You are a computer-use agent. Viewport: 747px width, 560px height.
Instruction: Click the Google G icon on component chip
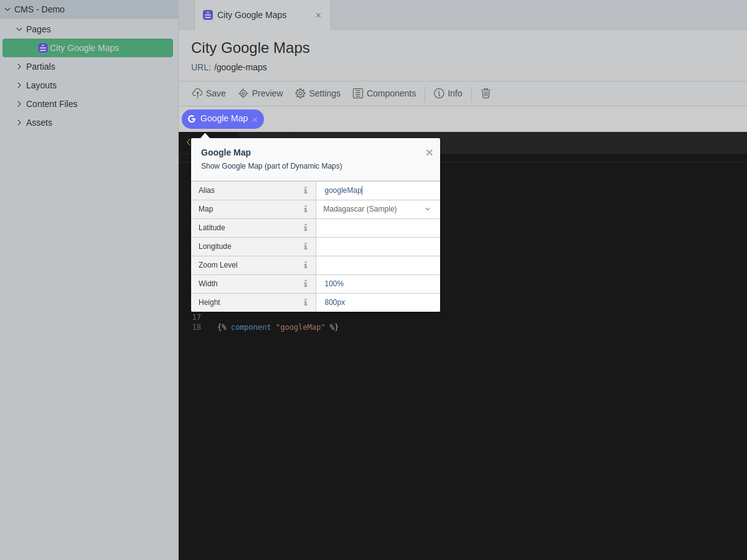[x=192, y=119]
